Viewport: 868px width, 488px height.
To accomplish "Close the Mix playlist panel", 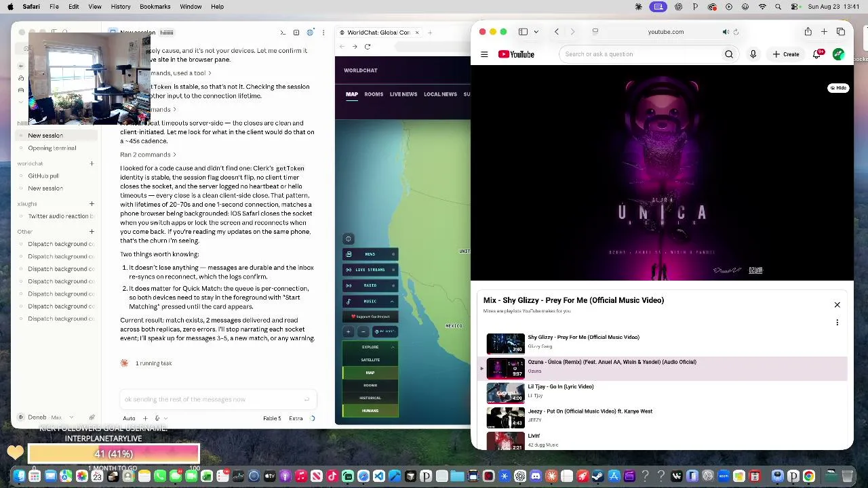I will tap(837, 305).
